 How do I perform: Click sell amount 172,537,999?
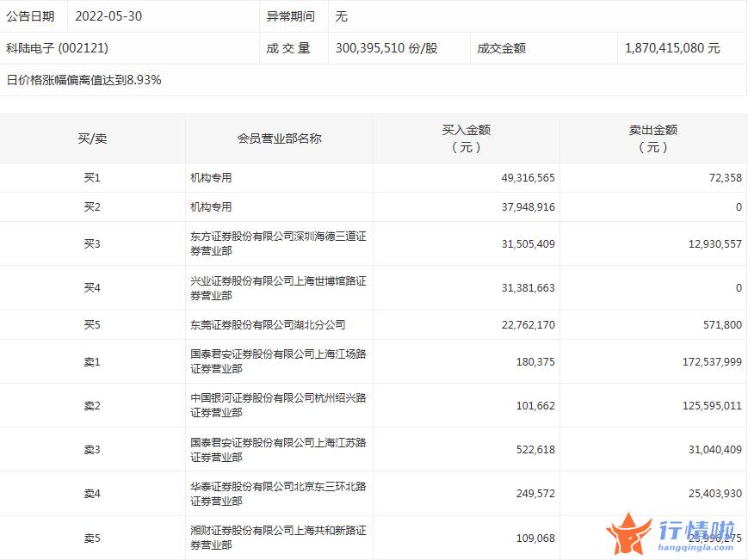[712, 362]
